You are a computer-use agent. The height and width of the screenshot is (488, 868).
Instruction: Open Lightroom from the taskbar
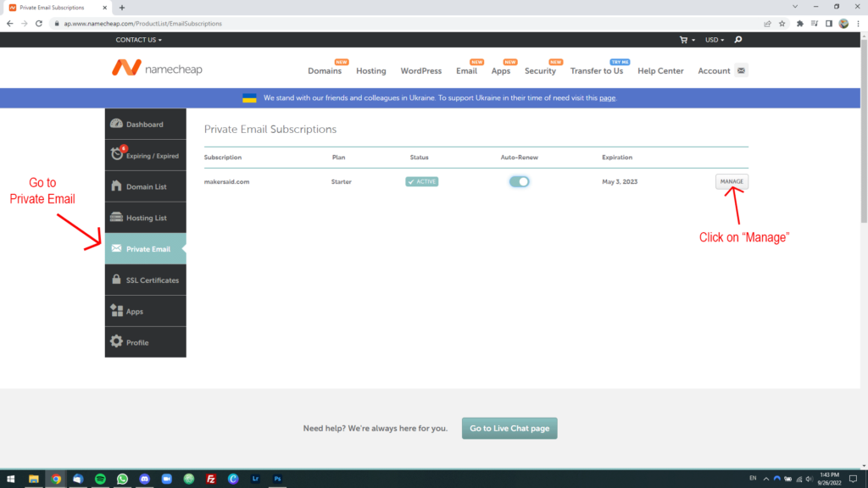(x=255, y=479)
